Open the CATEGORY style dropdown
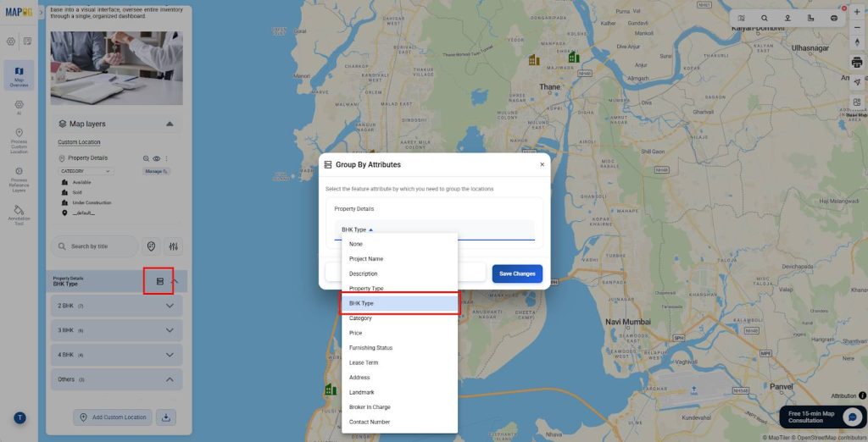868x442 pixels. tap(86, 172)
